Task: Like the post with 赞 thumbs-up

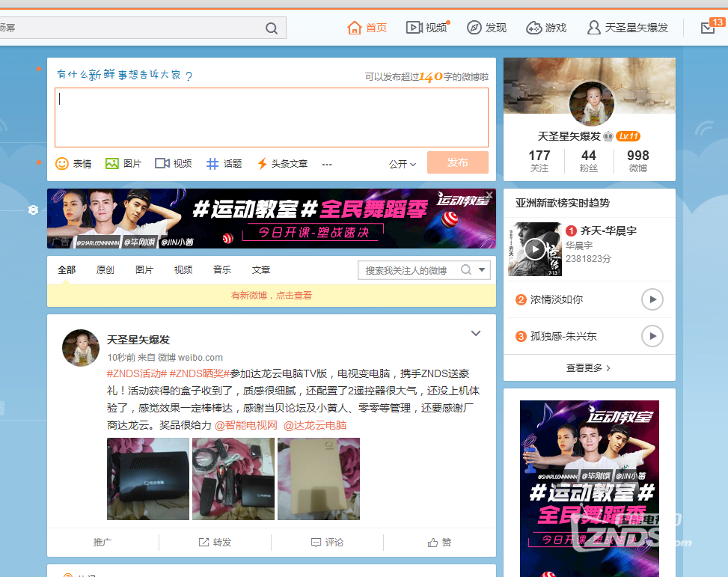Action: click(x=439, y=542)
